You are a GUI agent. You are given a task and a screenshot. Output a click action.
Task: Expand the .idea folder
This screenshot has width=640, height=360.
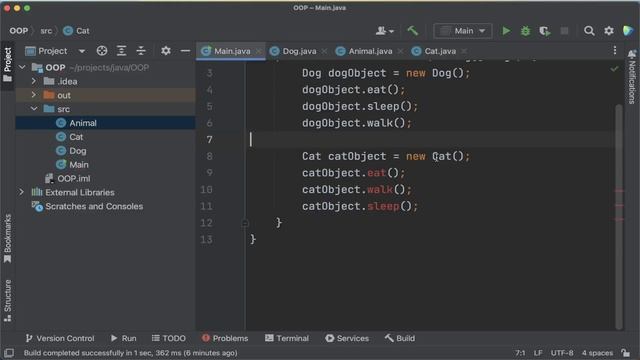[33, 81]
